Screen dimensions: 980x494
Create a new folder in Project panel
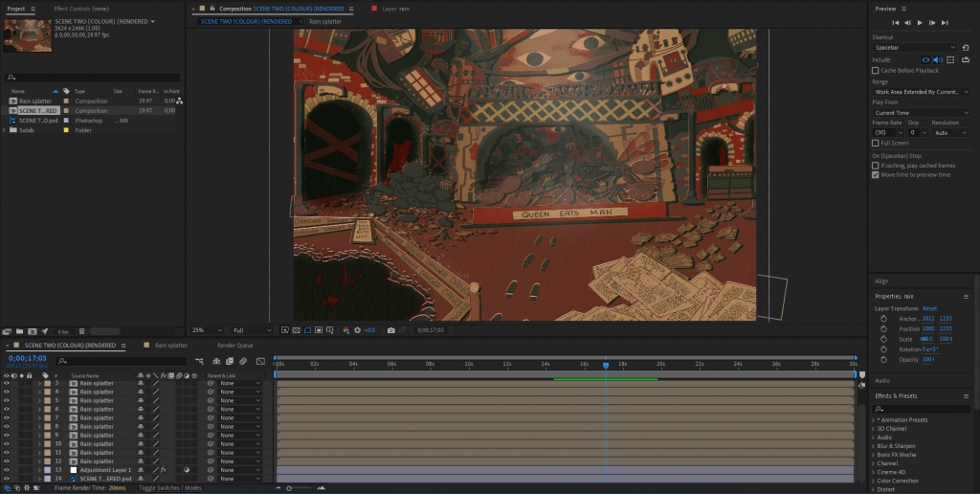coord(20,331)
